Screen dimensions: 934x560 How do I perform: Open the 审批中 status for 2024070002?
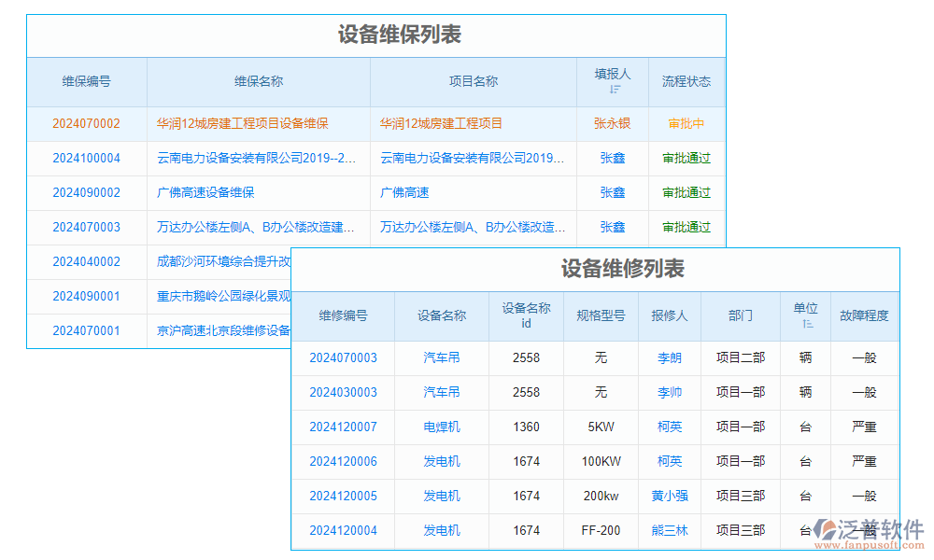point(686,123)
